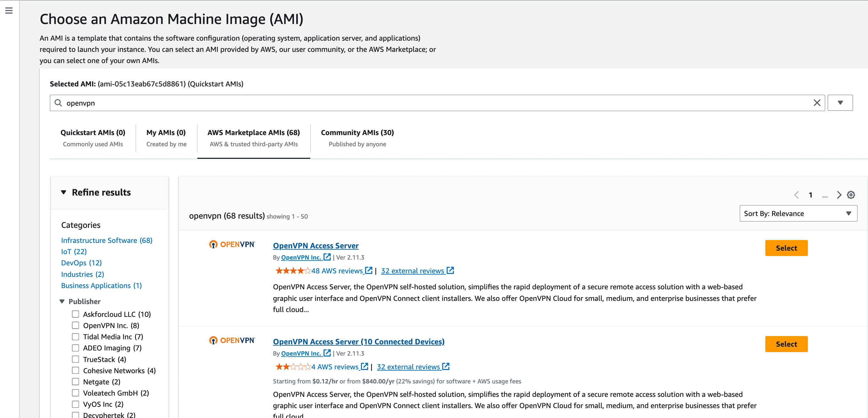Open the hamburger navigation menu
The image size is (868, 418).
pos(9,11)
